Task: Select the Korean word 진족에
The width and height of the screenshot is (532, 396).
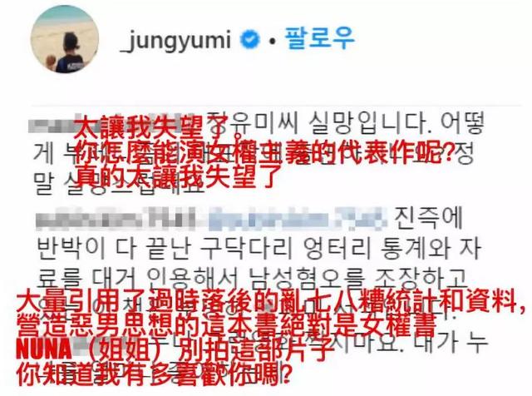Action: [x=428, y=217]
